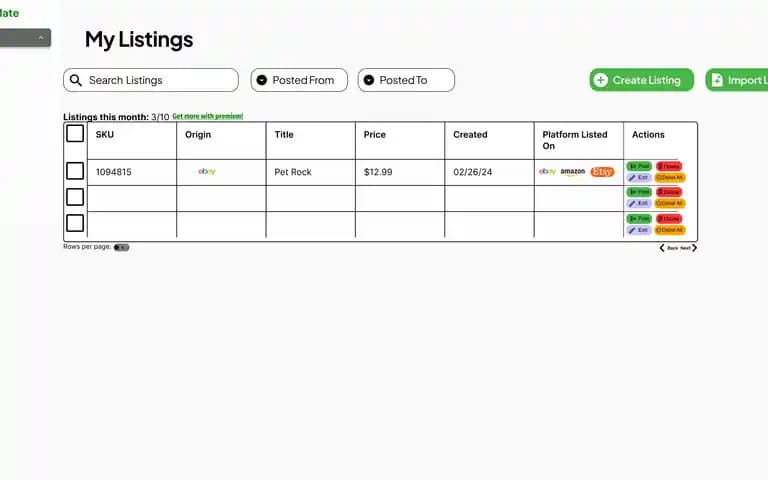Viewport: 768px width, 480px height.
Task: Click the Create Listing button
Action: pyautogui.click(x=641, y=80)
